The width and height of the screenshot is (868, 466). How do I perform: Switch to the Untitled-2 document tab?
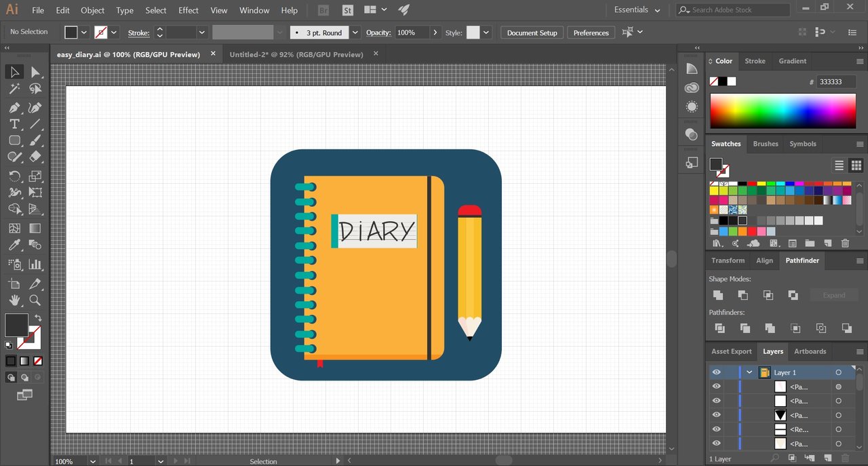(x=296, y=54)
